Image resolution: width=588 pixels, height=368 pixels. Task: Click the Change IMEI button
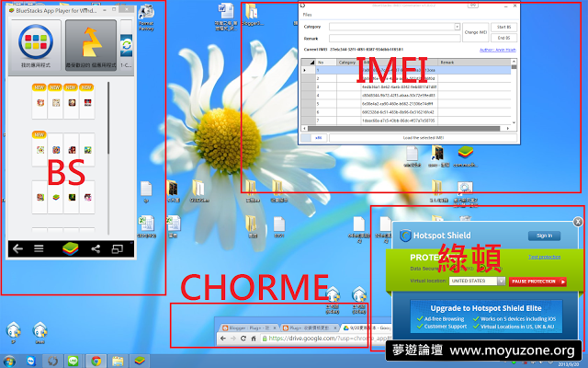(x=476, y=32)
